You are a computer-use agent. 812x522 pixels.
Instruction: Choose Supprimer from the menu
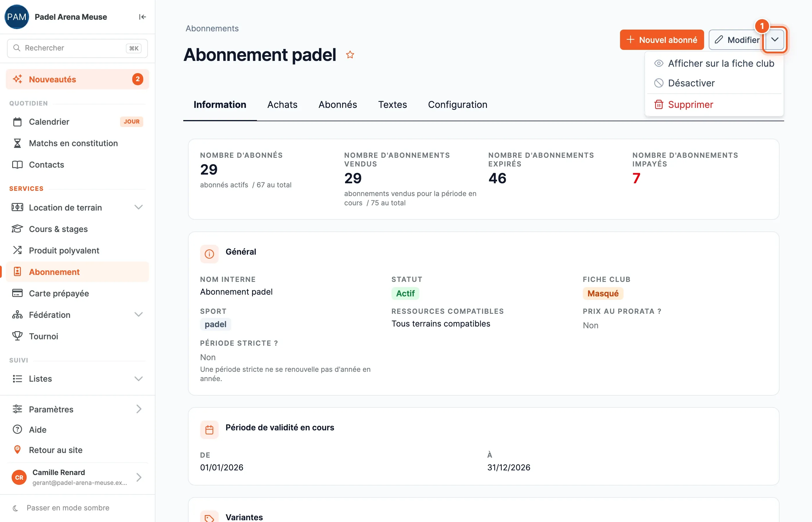pos(714,104)
